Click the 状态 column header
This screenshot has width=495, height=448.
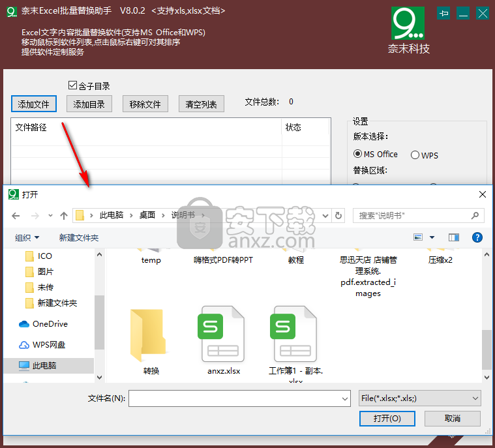click(x=305, y=127)
